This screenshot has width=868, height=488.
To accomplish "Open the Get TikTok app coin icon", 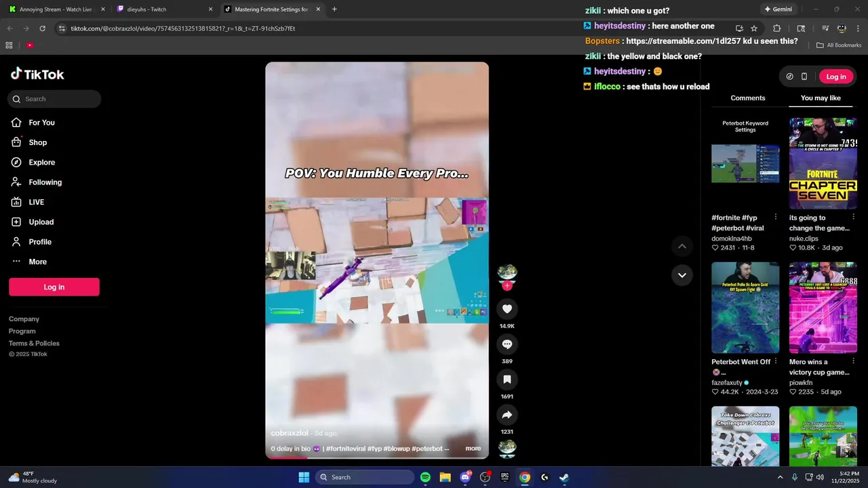I will tap(789, 77).
